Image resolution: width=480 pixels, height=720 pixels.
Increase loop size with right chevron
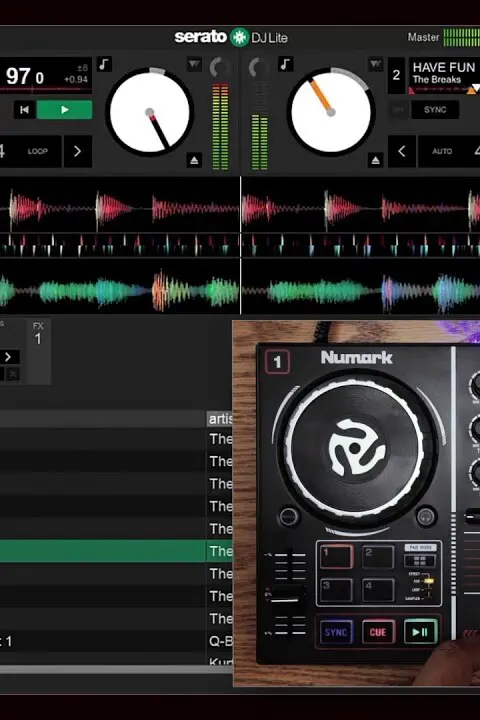tap(77, 151)
